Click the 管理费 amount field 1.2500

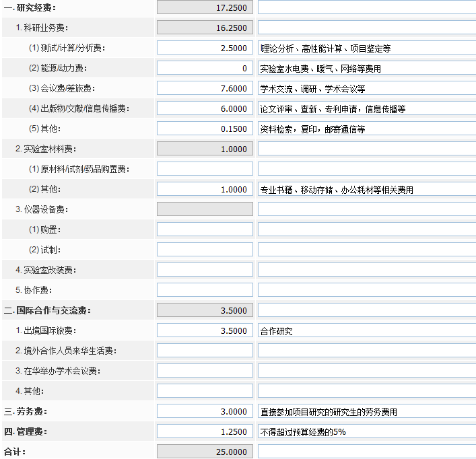click(x=205, y=431)
